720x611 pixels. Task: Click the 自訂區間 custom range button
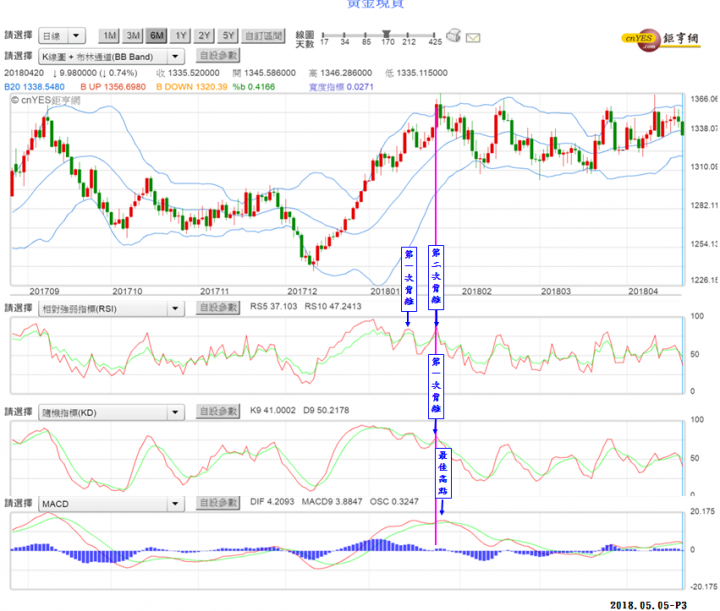pyautogui.click(x=263, y=35)
